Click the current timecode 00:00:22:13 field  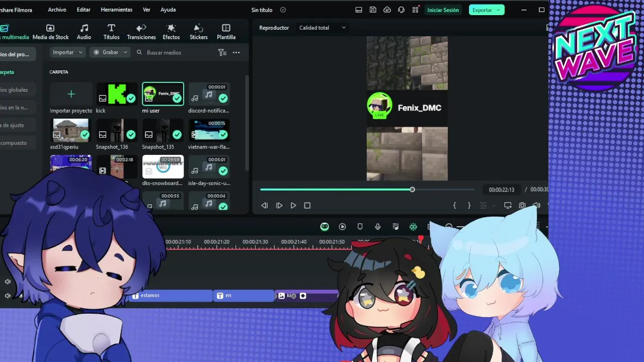(501, 190)
